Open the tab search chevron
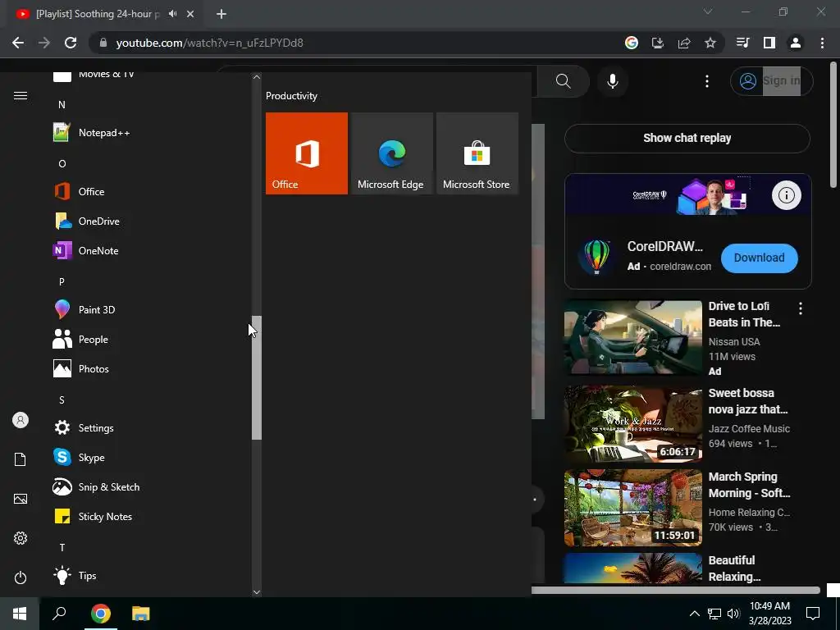This screenshot has height=630, width=840. pyautogui.click(x=708, y=11)
